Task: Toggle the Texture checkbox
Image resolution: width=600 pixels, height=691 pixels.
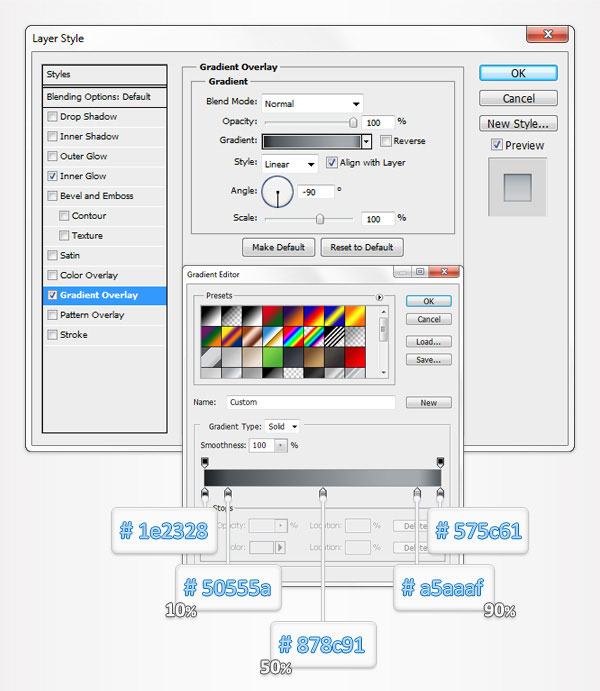Action: coord(64,235)
